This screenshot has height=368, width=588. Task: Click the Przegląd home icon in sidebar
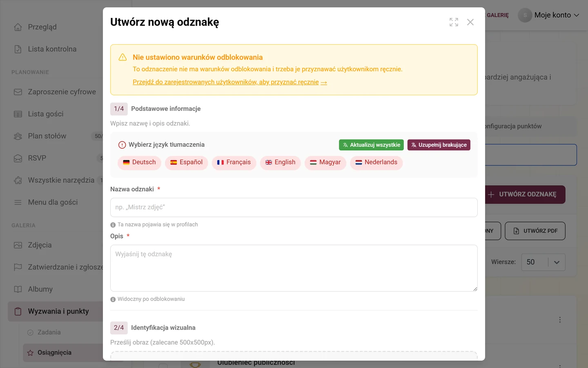tap(18, 27)
